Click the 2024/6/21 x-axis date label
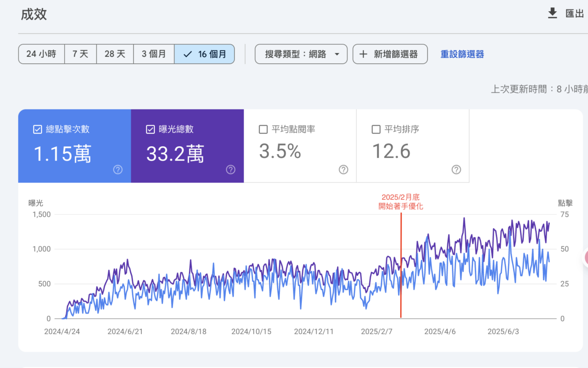 [125, 332]
